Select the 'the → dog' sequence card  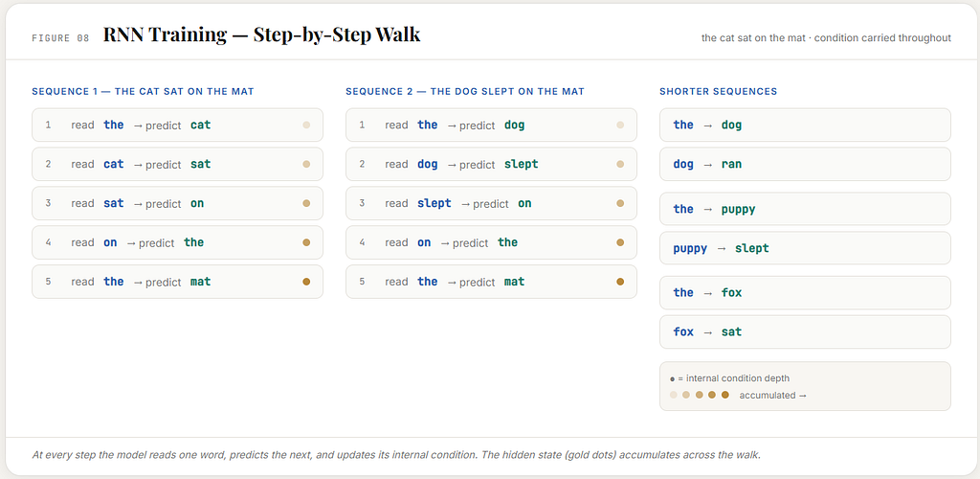[x=805, y=125]
